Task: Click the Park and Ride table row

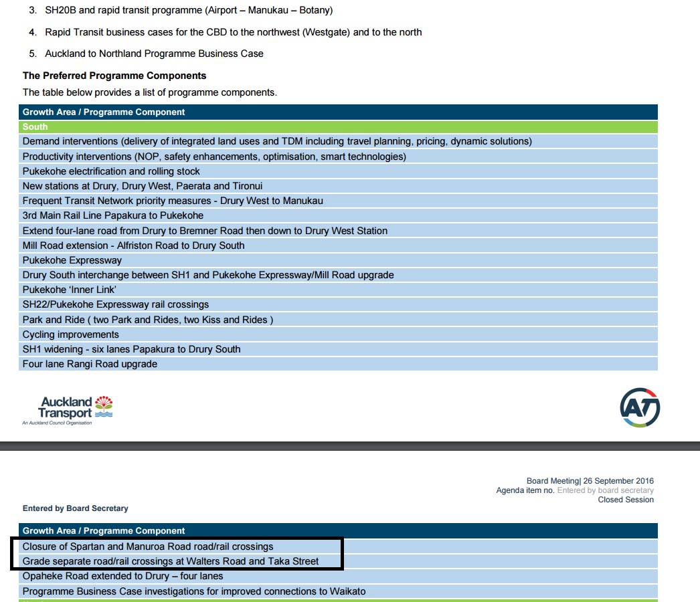Action: coord(148,320)
